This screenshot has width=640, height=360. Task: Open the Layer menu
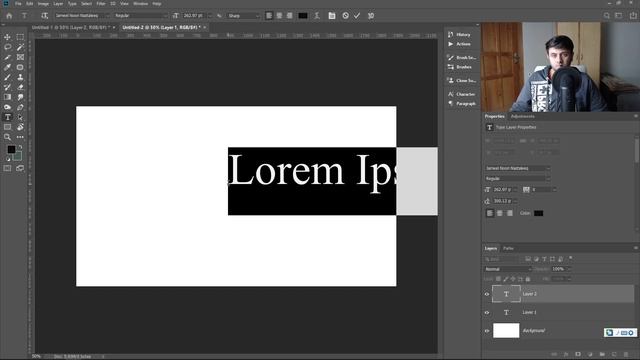58,4
